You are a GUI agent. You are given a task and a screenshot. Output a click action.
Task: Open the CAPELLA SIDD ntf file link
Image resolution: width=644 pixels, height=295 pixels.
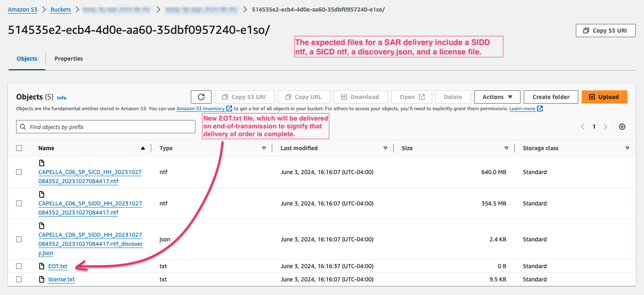(x=90, y=208)
